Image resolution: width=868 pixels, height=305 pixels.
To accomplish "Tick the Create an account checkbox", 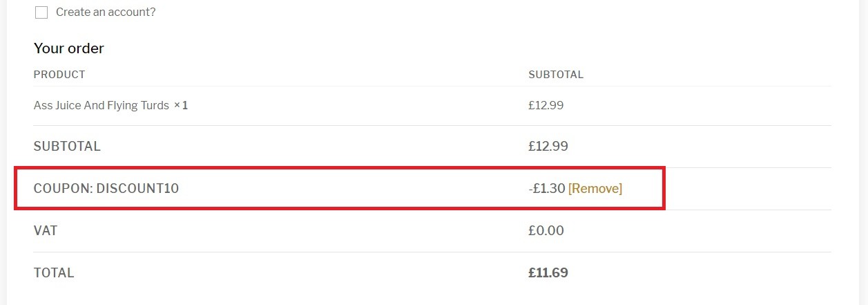I will coord(41,12).
